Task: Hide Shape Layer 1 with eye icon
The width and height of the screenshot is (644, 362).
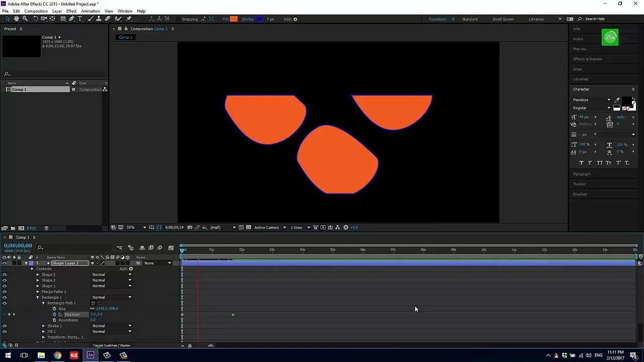Action: (5, 263)
